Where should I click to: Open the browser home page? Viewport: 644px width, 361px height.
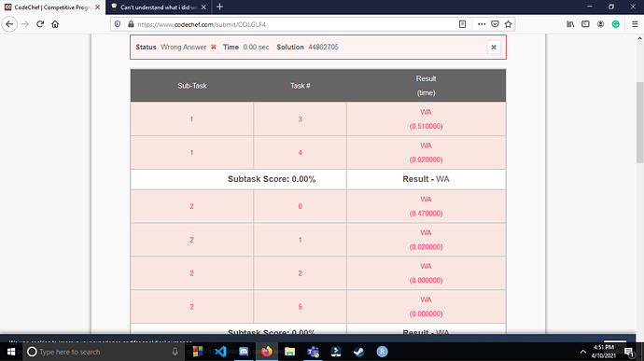pyautogui.click(x=55, y=24)
